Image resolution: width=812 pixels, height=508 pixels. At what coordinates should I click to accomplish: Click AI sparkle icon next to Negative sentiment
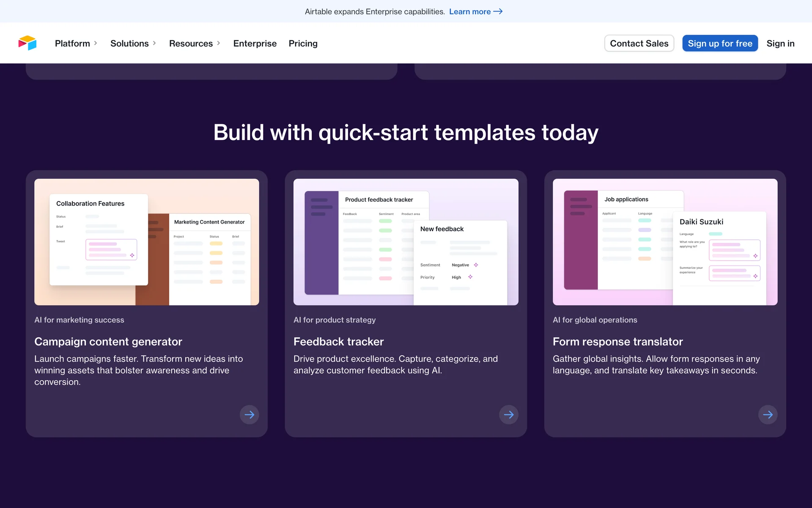click(x=476, y=265)
